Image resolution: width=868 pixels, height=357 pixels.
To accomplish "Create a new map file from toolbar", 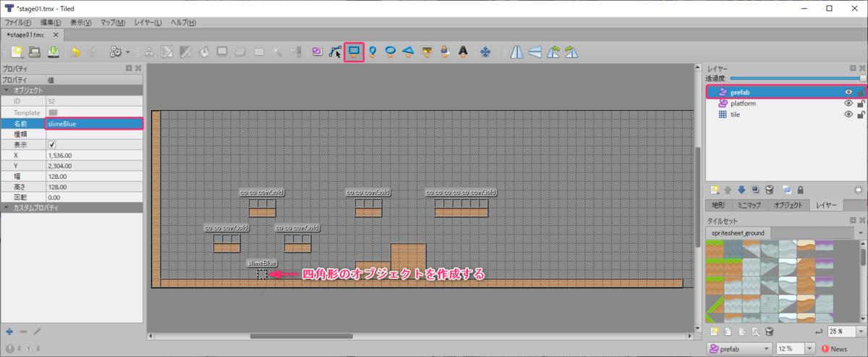I will 17,52.
